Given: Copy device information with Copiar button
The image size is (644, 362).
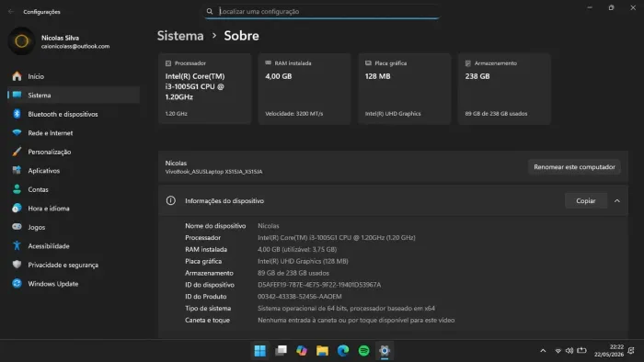Looking at the screenshot, I should click(586, 201).
